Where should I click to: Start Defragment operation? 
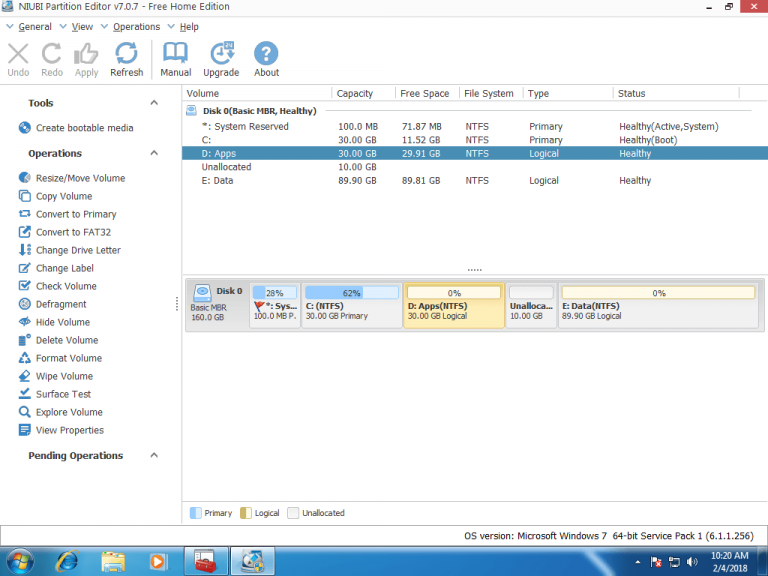[x=52, y=304]
